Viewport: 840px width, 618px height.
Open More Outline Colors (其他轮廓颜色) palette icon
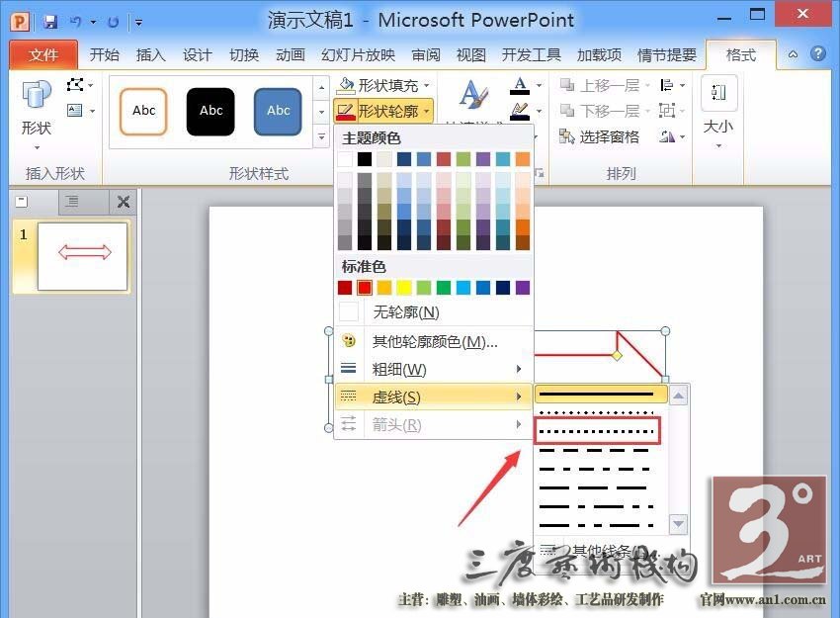tap(348, 341)
